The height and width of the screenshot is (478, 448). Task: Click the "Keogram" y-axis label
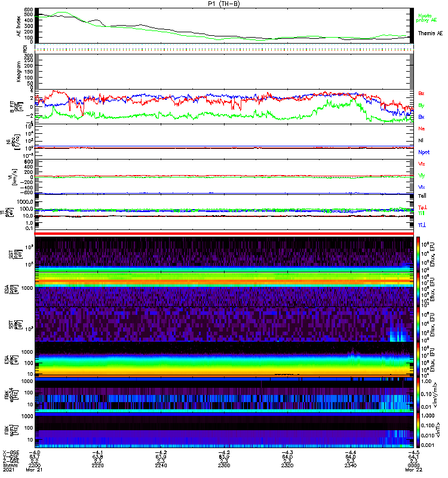click(x=19, y=72)
